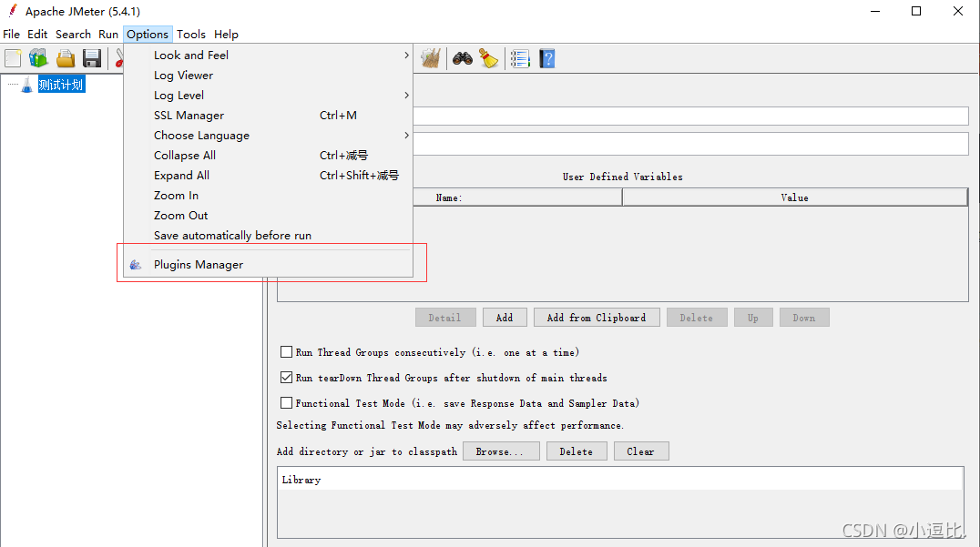Open the Function Helper list icon

[520, 58]
